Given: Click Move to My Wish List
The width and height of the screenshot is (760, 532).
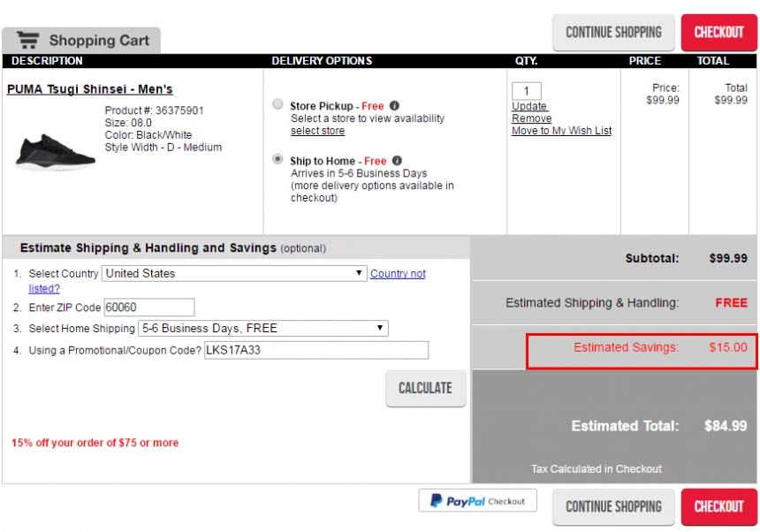Looking at the screenshot, I should [562, 130].
